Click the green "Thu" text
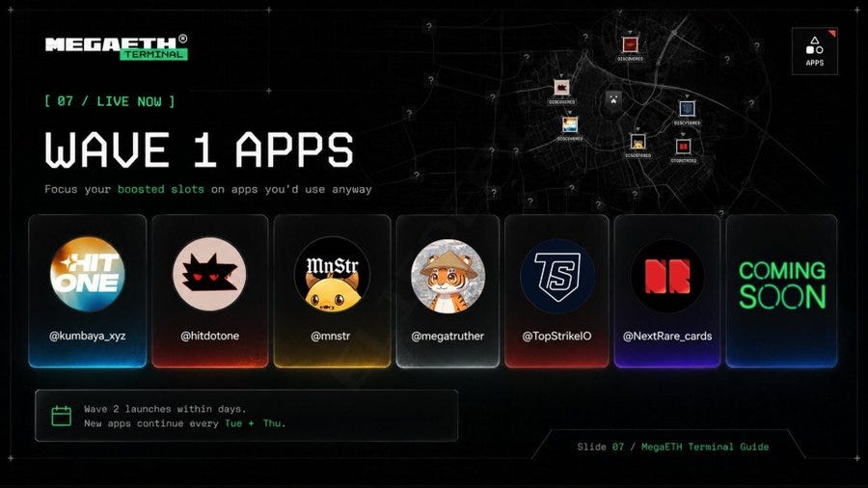This screenshot has width=868, height=488. pos(272,423)
